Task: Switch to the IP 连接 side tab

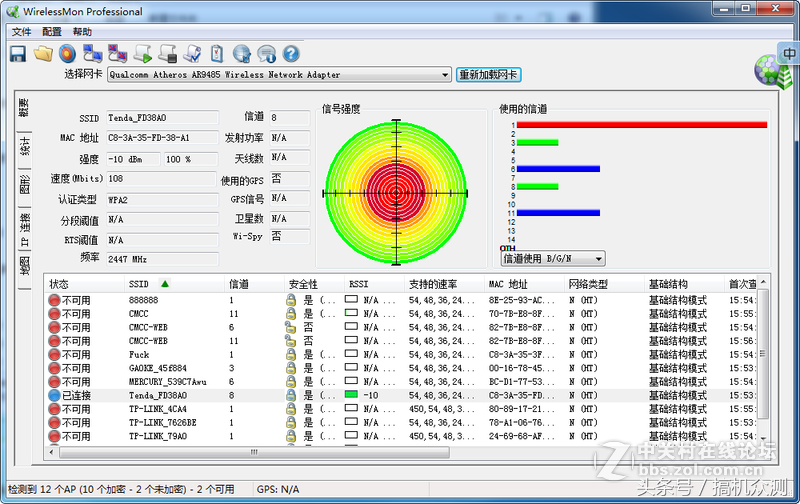Action: 24,229
